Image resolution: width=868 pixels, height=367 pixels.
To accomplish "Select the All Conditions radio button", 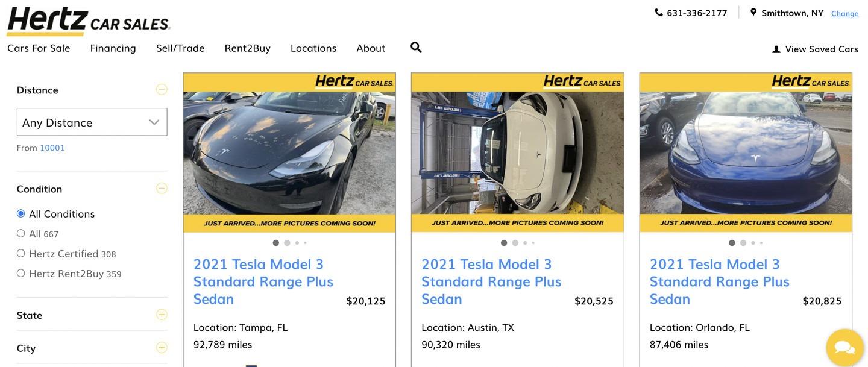I will click(x=21, y=213).
